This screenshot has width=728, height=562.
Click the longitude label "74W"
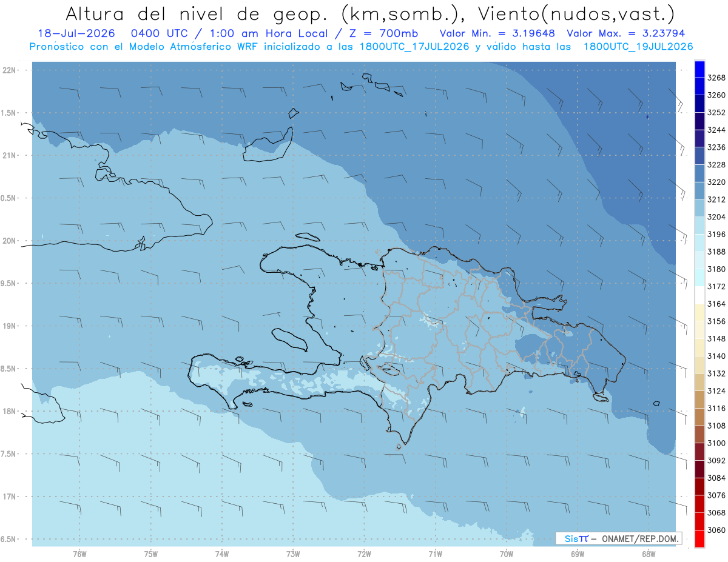tap(222, 554)
